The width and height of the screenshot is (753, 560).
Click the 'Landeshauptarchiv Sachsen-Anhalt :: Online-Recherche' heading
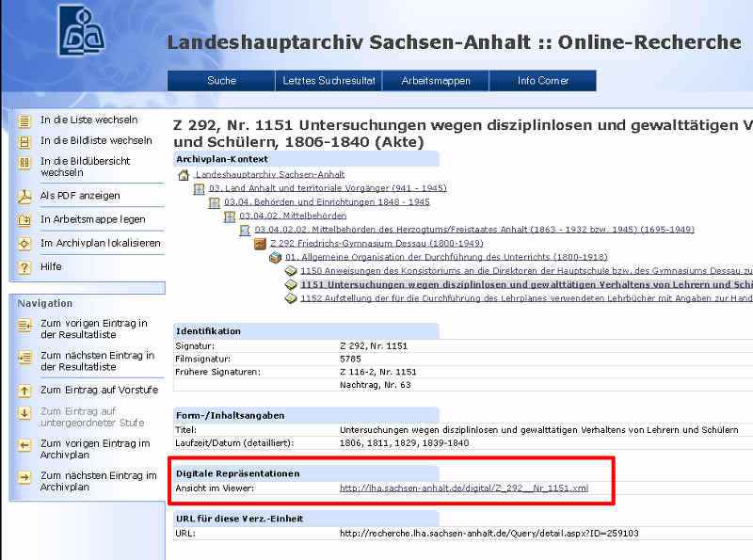[x=455, y=42]
